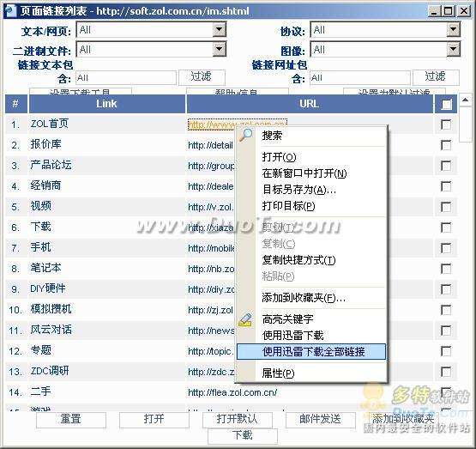Check the box for 下载 row
The width and height of the screenshot is (476, 449).
tap(446, 228)
